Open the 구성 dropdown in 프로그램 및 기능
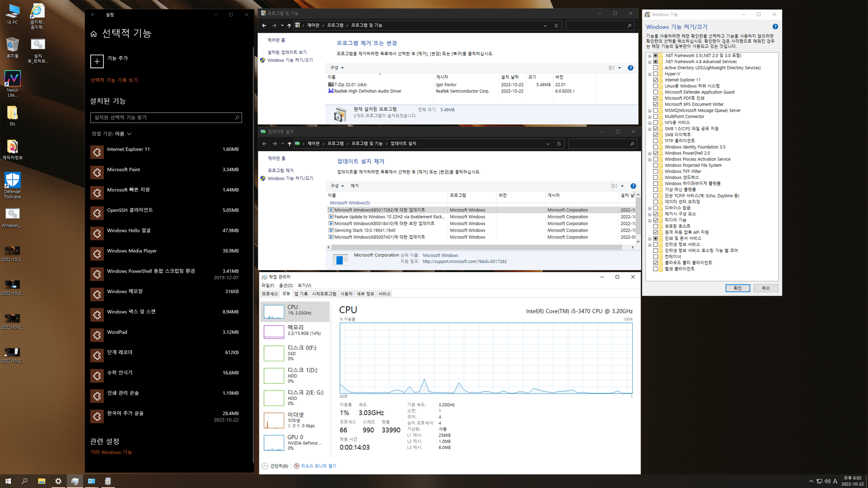Screen dimensions: 868x488 [x=337, y=68]
